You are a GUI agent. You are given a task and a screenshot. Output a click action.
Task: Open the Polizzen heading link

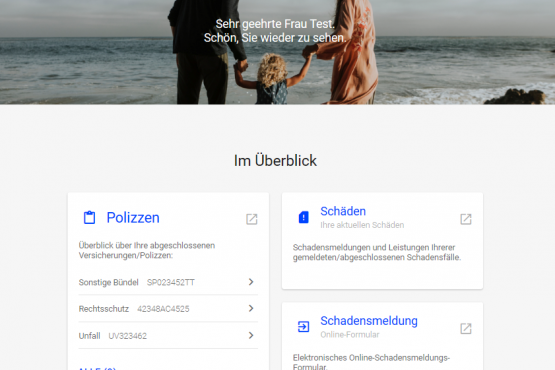coord(133,218)
